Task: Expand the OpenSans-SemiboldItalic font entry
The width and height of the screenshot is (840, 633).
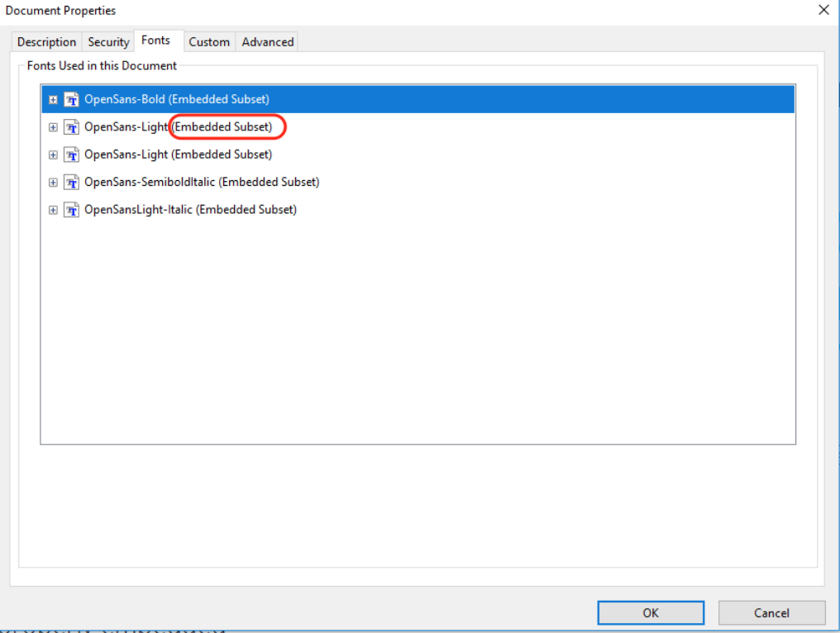Action: click(x=53, y=183)
